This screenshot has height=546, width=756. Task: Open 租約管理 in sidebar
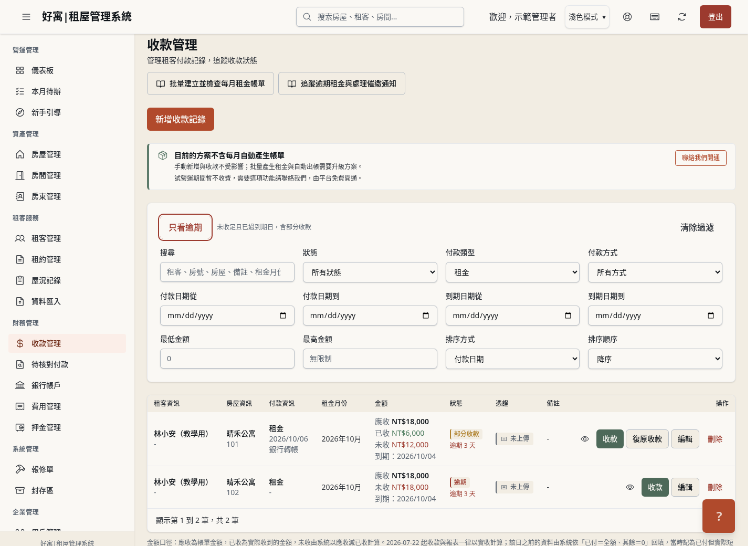coord(67,259)
